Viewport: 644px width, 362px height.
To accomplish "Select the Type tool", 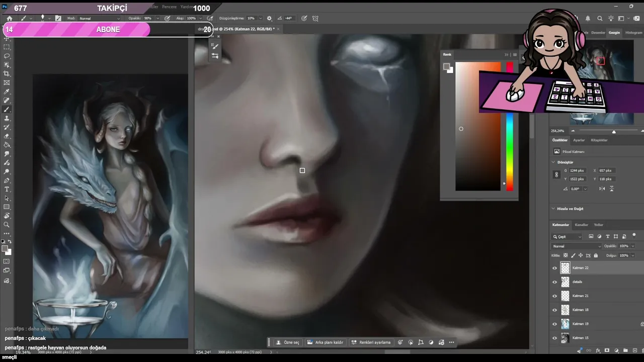I will coord(7,190).
